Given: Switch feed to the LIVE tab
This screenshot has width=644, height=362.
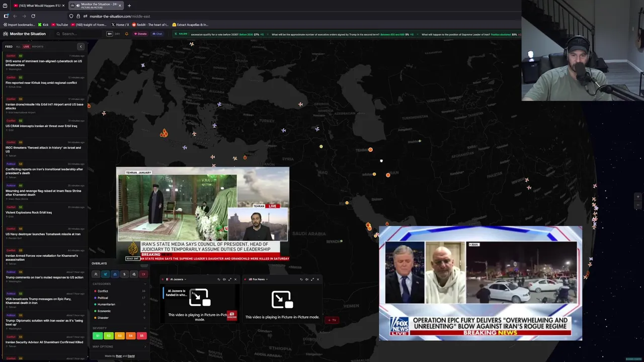Looking at the screenshot, I should pos(26,47).
